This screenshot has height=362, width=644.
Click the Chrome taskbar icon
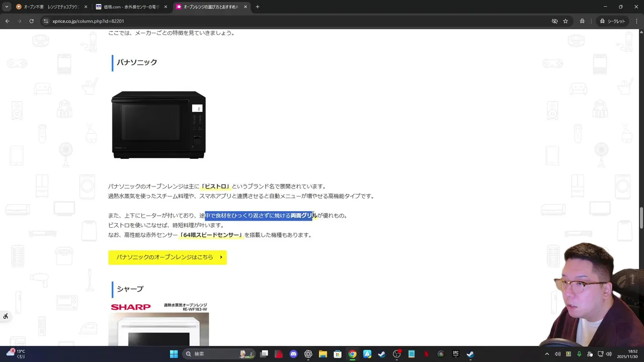353,354
